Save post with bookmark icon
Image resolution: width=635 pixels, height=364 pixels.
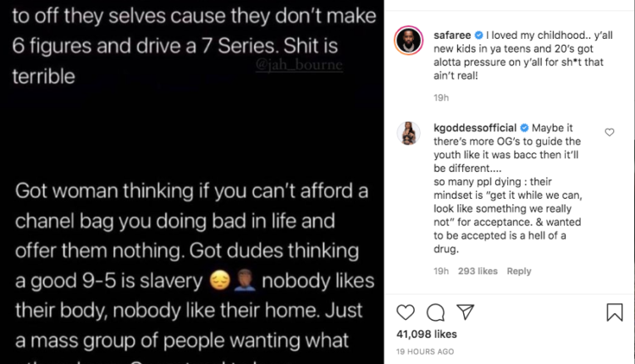(615, 312)
